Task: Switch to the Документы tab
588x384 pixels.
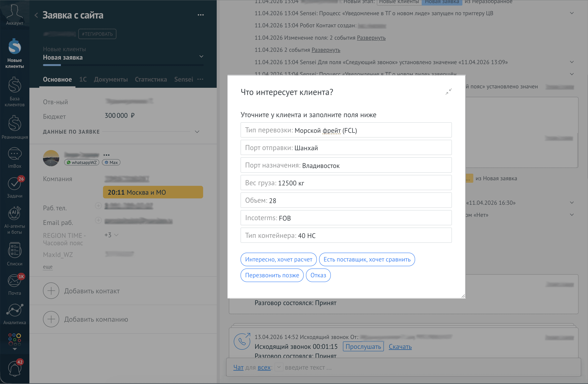Action: 111,80
